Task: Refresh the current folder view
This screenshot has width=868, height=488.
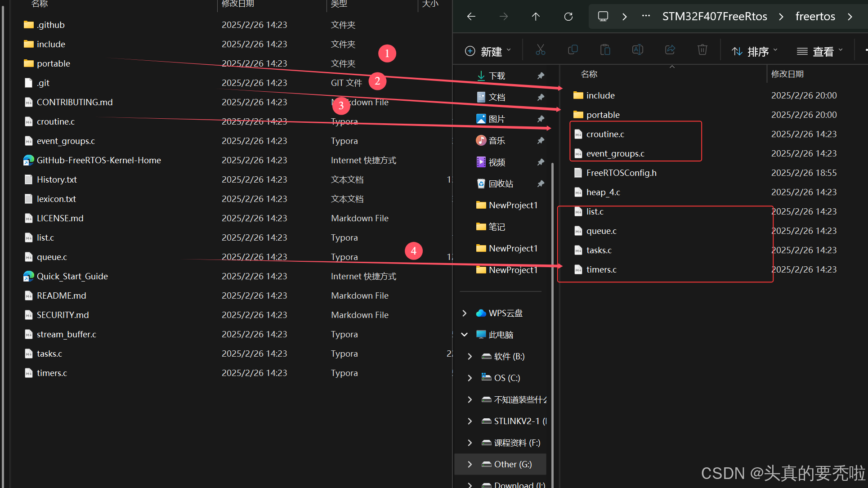Action: coord(568,17)
